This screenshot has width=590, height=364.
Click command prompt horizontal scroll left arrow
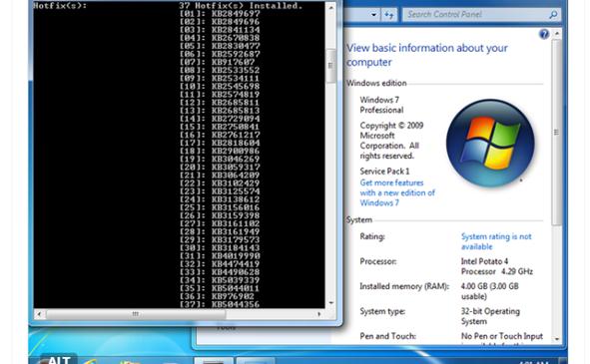click(39, 313)
